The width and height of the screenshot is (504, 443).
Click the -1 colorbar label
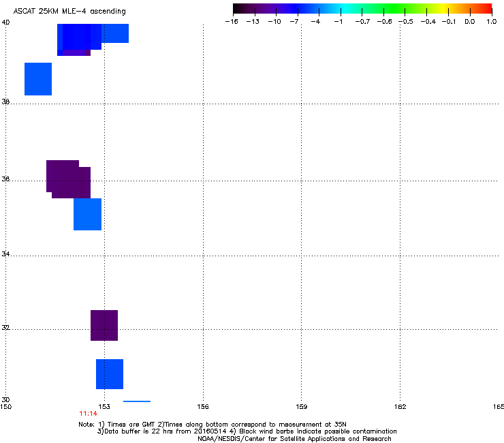tap(338, 22)
